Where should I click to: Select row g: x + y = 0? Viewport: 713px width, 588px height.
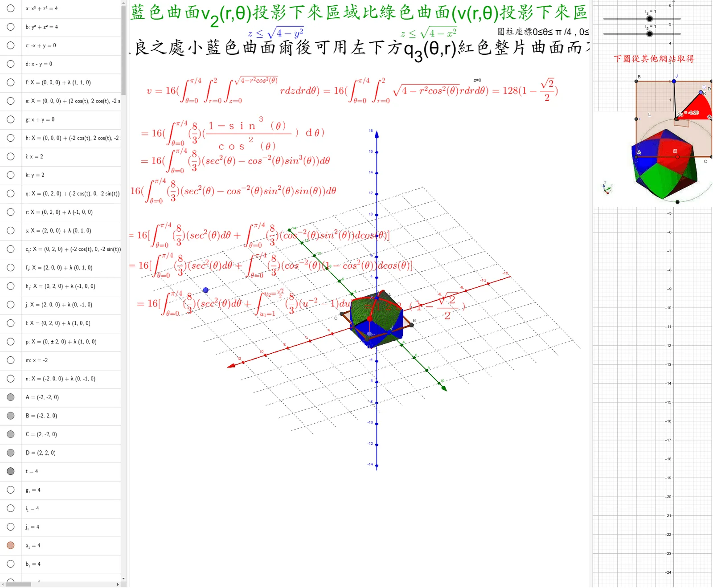[x=71, y=119]
